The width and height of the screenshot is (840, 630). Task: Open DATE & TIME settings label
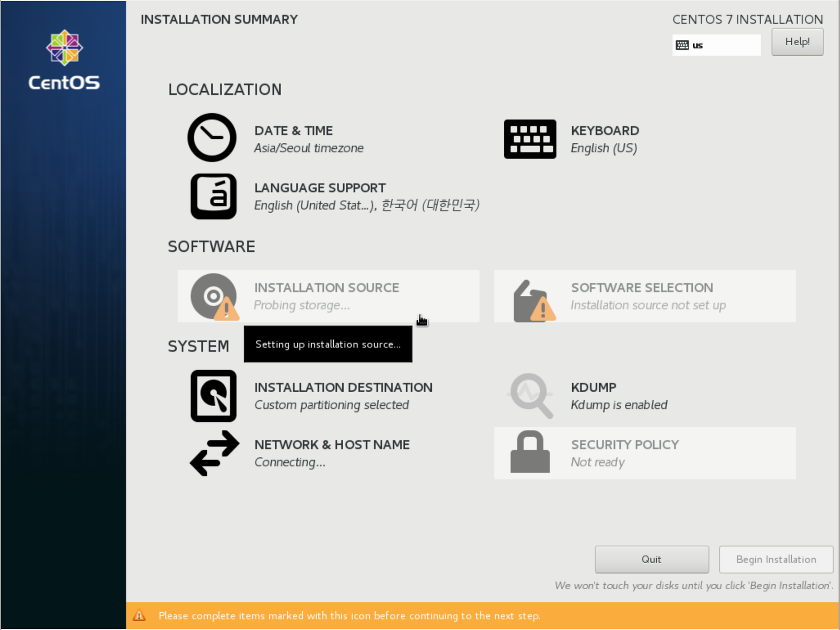pos(293,130)
